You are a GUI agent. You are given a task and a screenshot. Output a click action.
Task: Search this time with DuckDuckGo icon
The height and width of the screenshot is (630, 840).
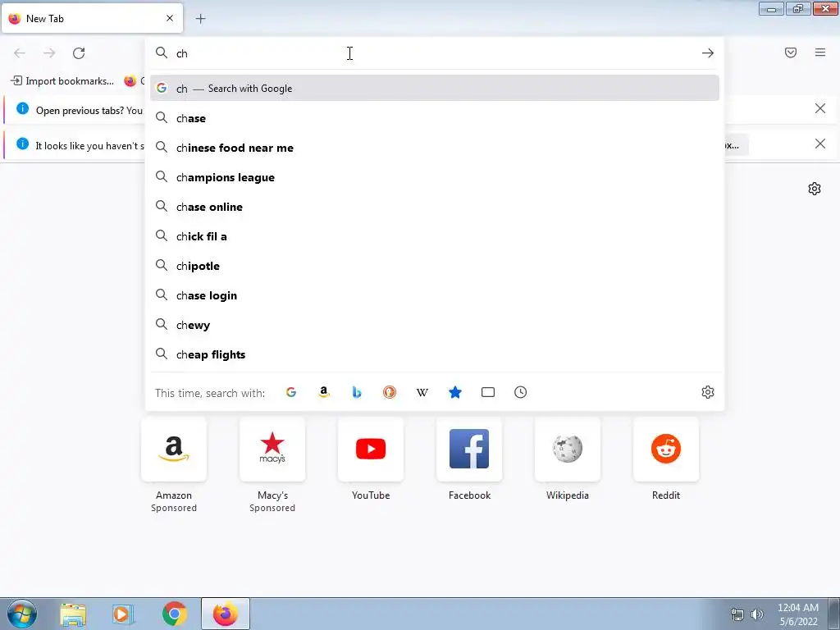[390, 392]
